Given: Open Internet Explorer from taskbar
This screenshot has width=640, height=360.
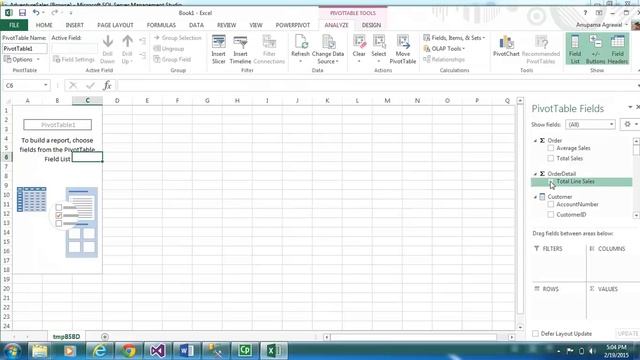Looking at the screenshot, I should (100, 351).
